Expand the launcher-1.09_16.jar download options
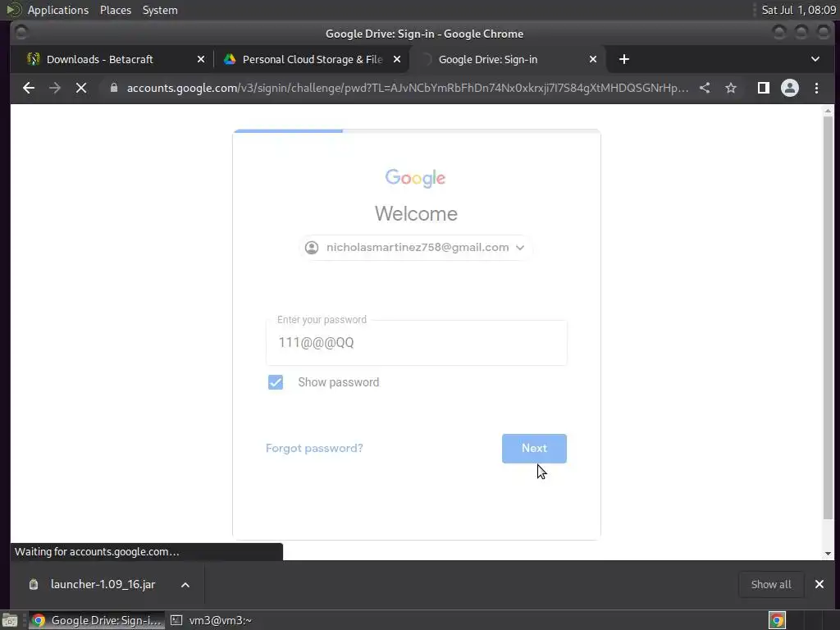 click(185, 584)
